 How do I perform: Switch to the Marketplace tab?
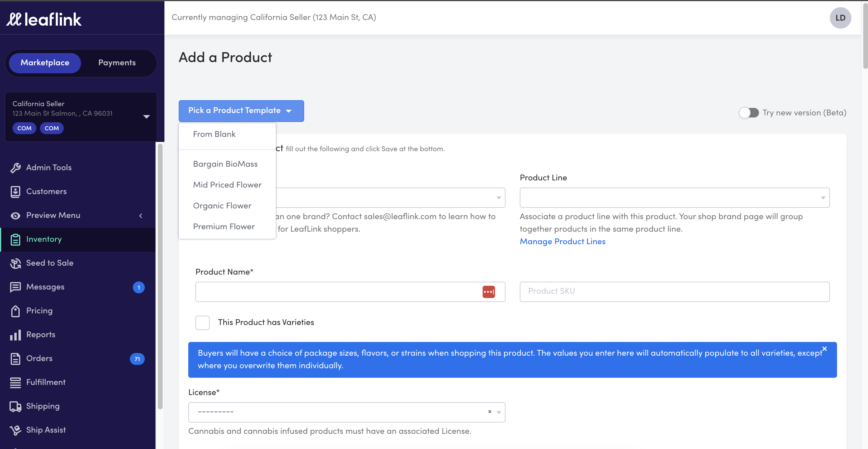point(45,63)
